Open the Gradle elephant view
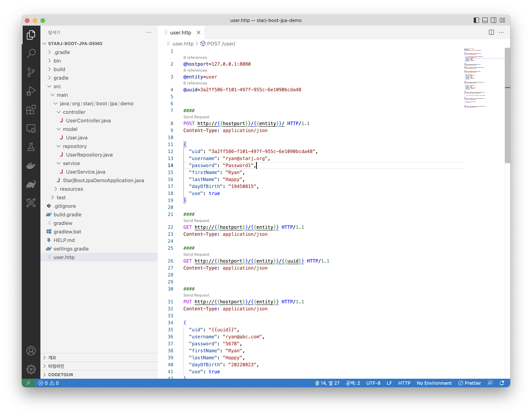Image resolution: width=532 pixels, height=416 pixels. tap(31, 184)
